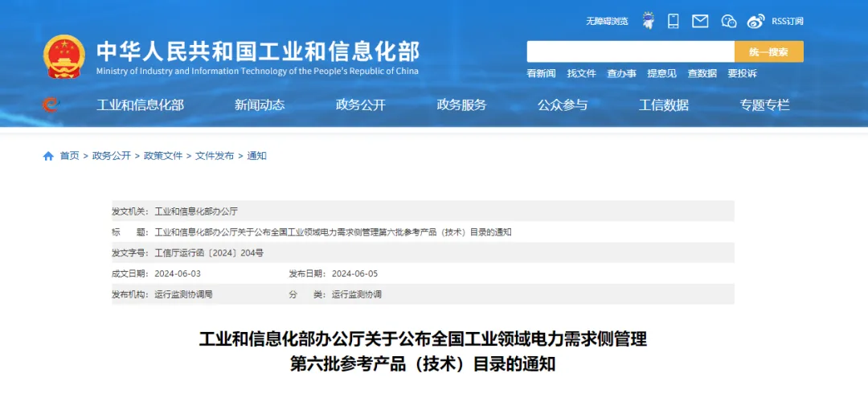868x406 pixels.
Task: Open the 政务公开 navigation menu
Action: coord(361,105)
